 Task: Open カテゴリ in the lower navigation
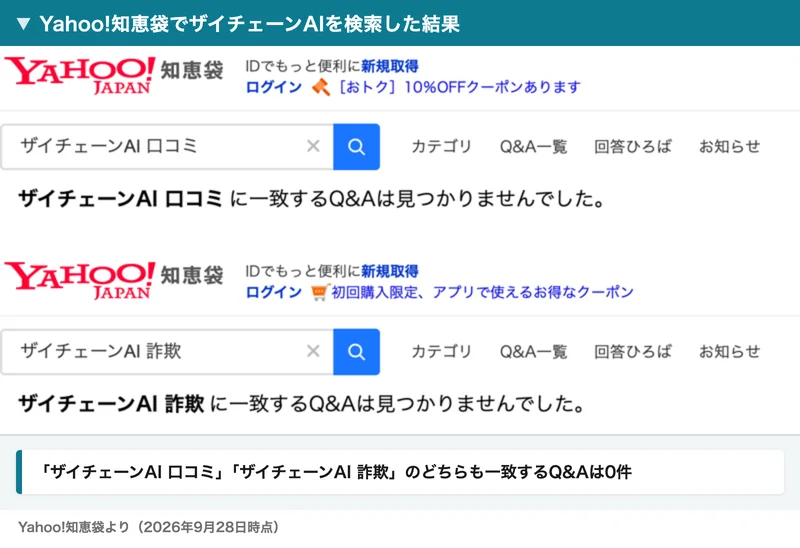(441, 352)
